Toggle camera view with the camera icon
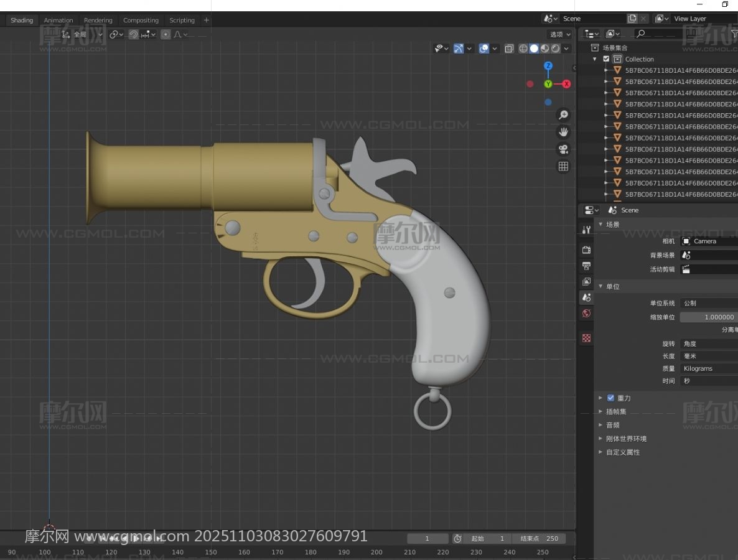 coord(563,149)
